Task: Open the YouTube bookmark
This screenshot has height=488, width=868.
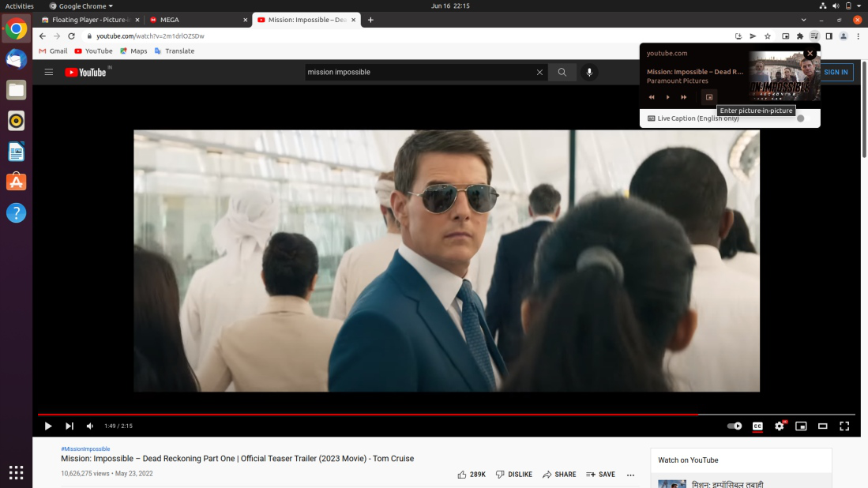Action: (x=93, y=51)
